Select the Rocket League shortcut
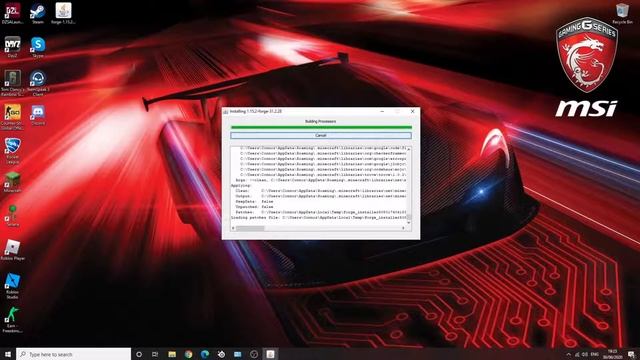640x360 pixels. [x=12, y=151]
